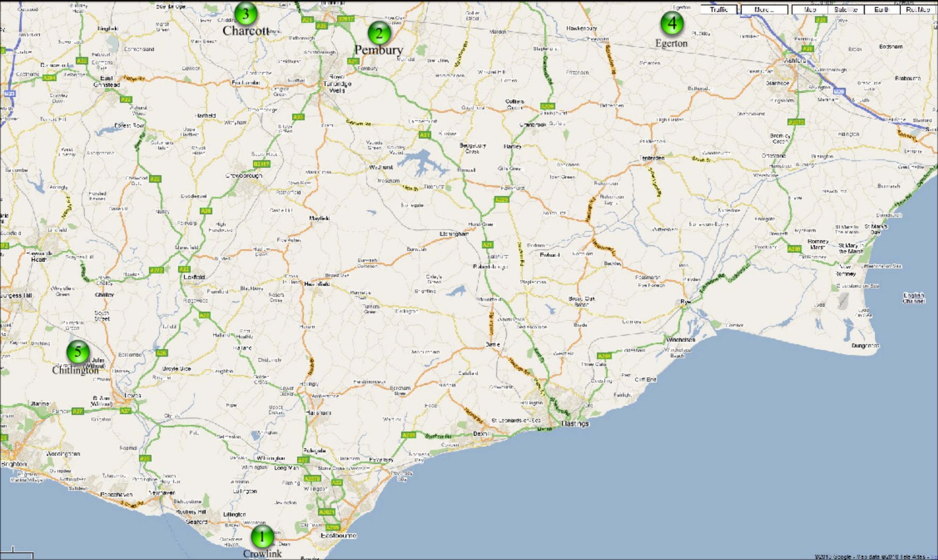
Task: Click the Etchingham village label
Action: coord(454,234)
